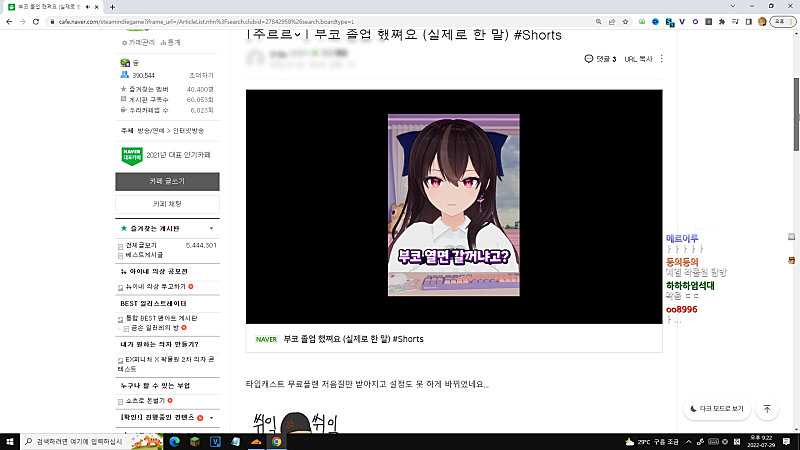This screenshot has height=450, width=800.
Task: Open the 금손 일러레의 방 board
Action: point(155,328)
